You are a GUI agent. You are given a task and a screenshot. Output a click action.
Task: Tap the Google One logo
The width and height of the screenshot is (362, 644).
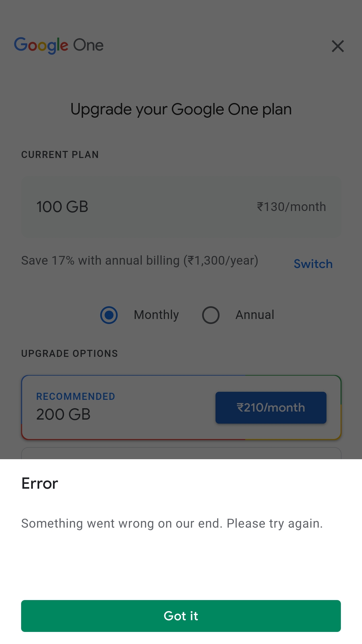coord(59,45)
